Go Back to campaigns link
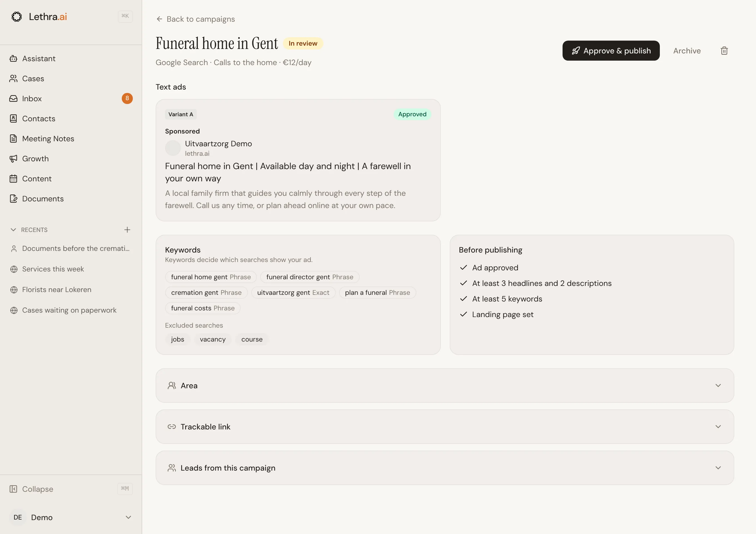The image size is (756, 534). click(x=195, y=19)
